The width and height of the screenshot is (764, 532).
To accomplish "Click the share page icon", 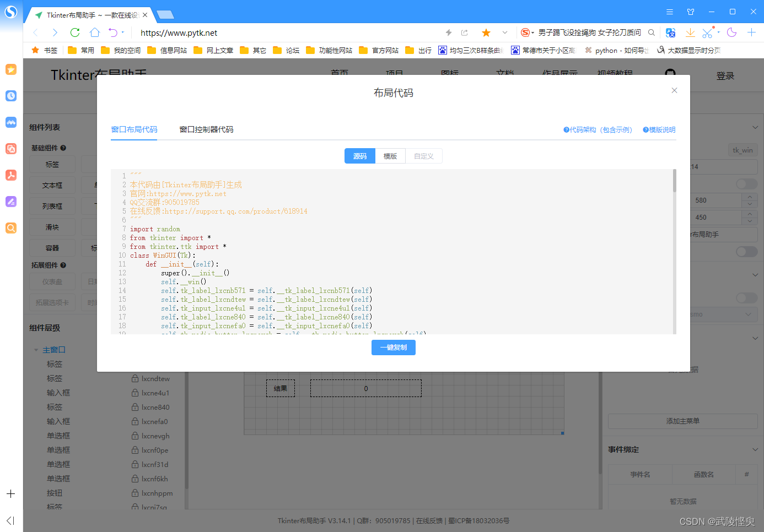I will click(465, 32).
